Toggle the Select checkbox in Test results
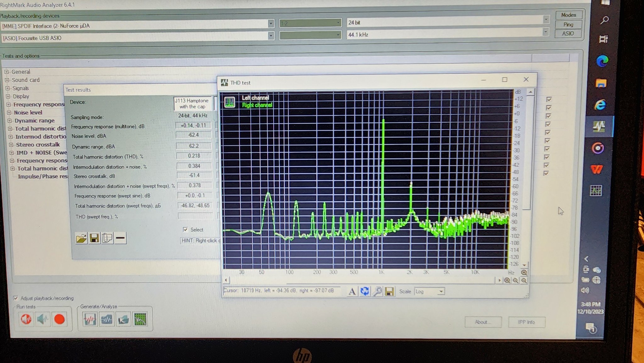Screen dimensions: 644x363 [x=185, y=229]
